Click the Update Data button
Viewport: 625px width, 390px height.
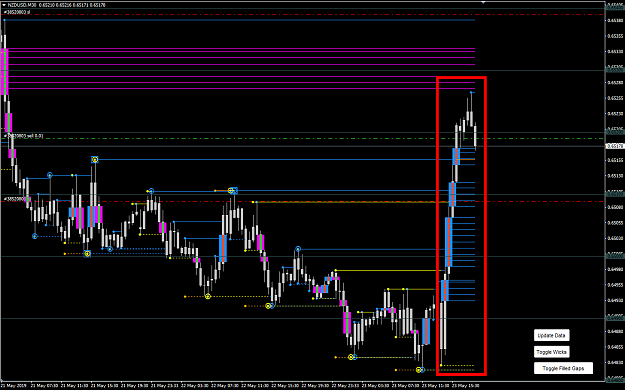click(551, 335)
